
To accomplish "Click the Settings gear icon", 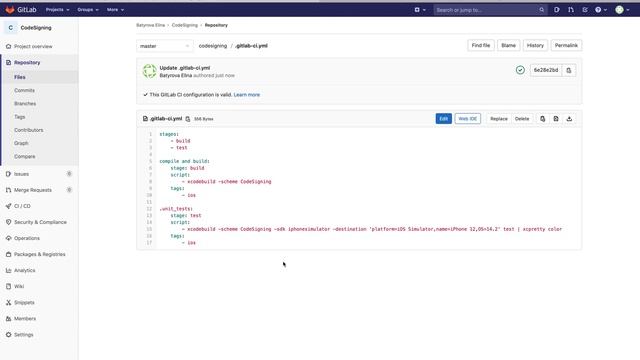I will 8,335.
